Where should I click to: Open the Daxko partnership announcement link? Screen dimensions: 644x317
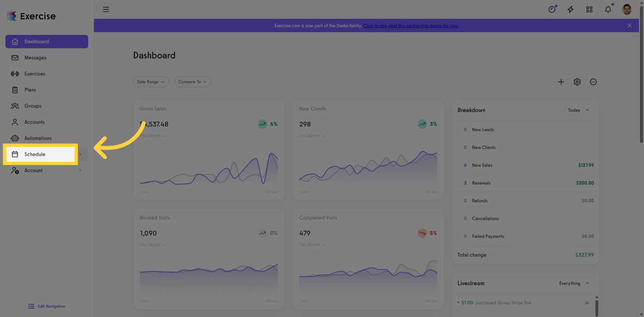click(411, 25)
